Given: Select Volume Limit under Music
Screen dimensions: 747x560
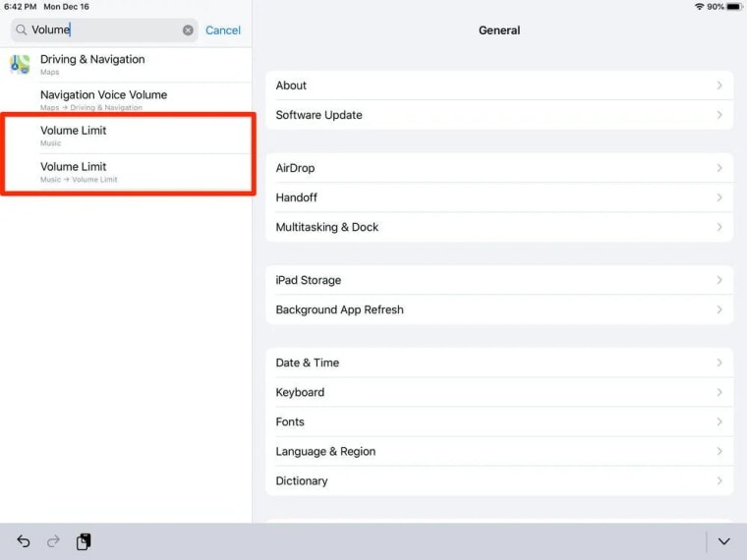Looking at the screenshot, I should click(x=126, y=136).
